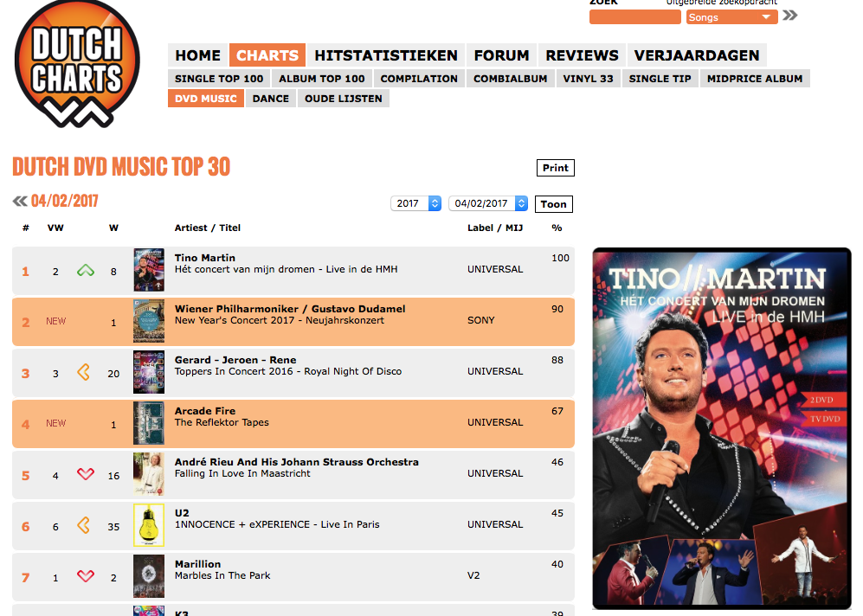Image resolution: width=863 pixels, height=616 pixels.
Task: Click the orange steady icon for U2
Action: [84, 525]
